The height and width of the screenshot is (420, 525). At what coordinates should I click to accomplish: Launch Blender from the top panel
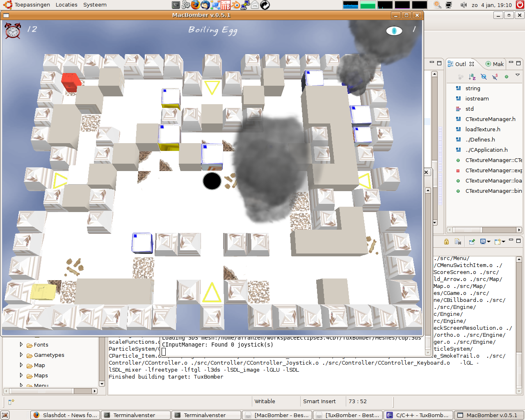click(x=235, y=5)
